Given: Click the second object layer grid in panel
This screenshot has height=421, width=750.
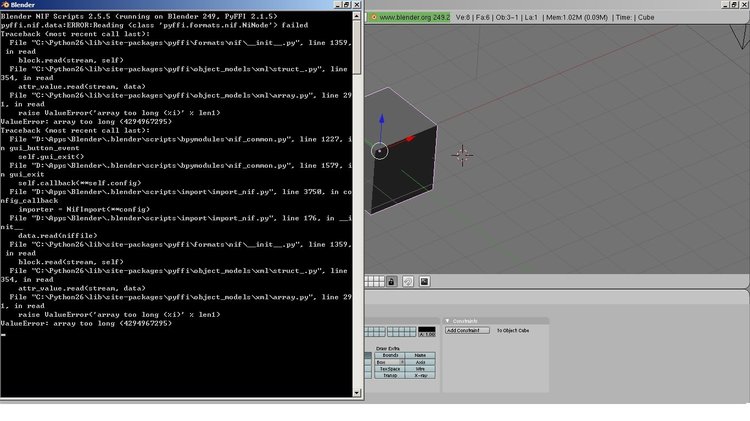Looking at the screenshot, I should point(401,332).
